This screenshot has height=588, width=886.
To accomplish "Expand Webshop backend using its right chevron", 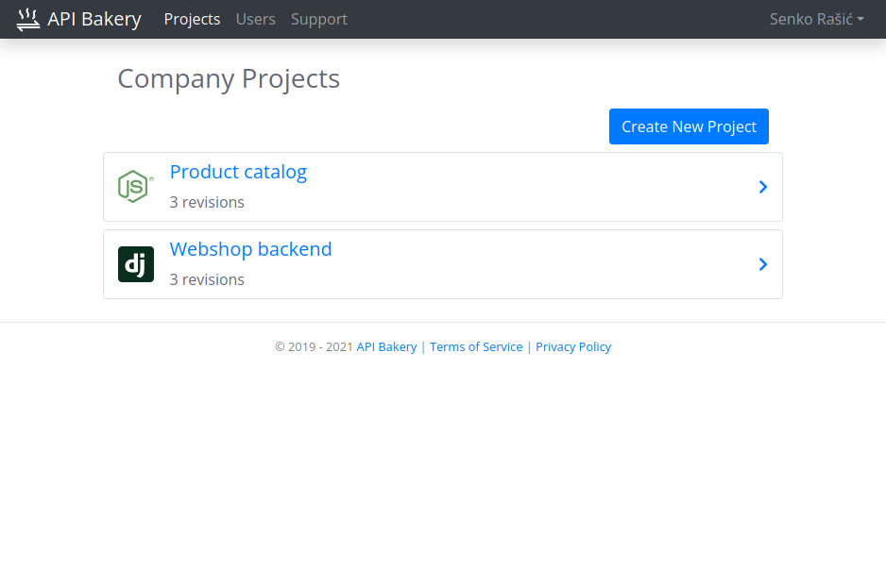I will (x=763, y=264).
